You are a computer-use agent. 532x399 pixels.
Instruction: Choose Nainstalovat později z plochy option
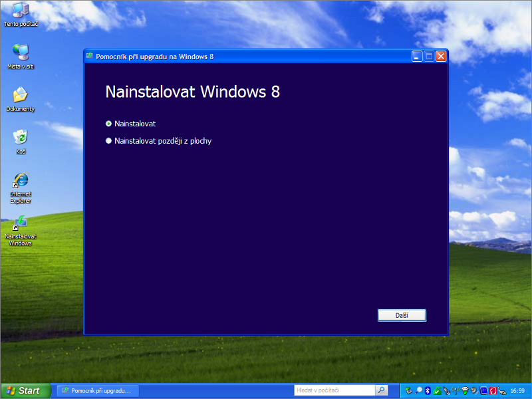(109, 141)
